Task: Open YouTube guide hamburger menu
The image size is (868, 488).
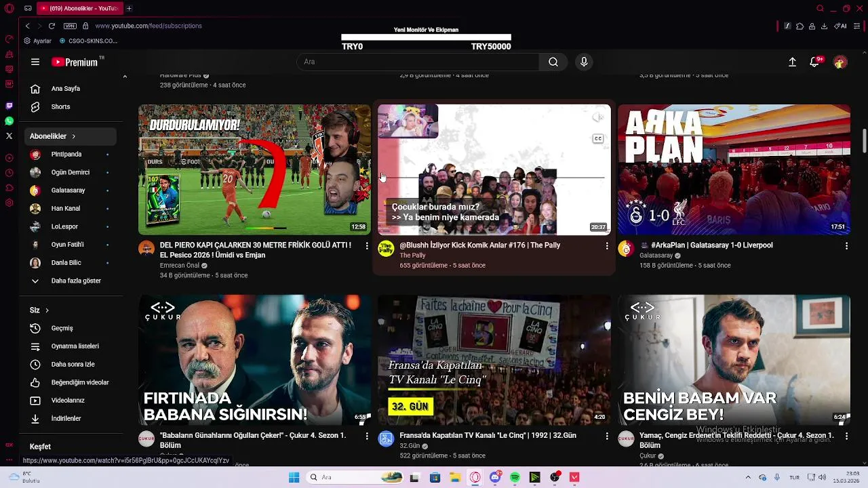Action: click(35, 62)
